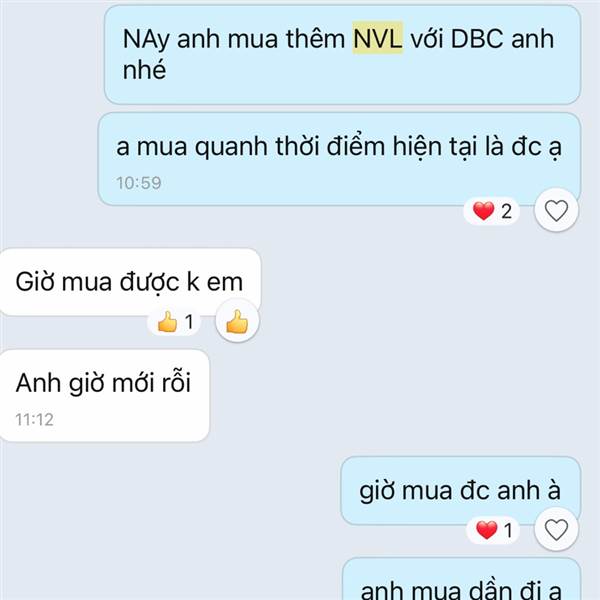Tap heart outline button on 10:59 message
This screenshot has height=600, width=600.
click(556, 210)
